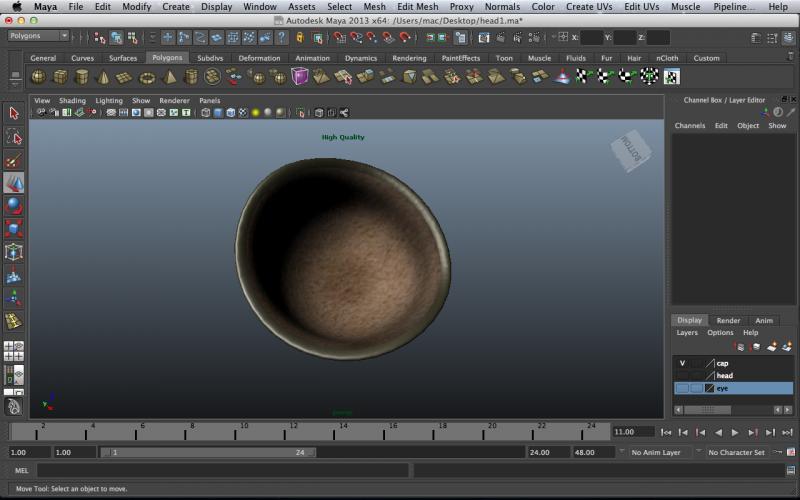Click the polygon torus shelf icon
Screen dimensions: 800x500
click(x=147, y=77)
